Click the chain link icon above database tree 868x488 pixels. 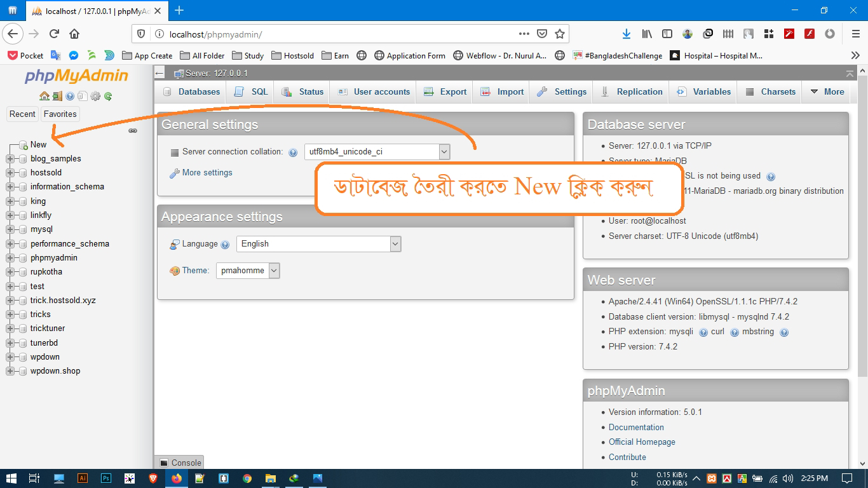pyautogui.click(x=133, y=130)
